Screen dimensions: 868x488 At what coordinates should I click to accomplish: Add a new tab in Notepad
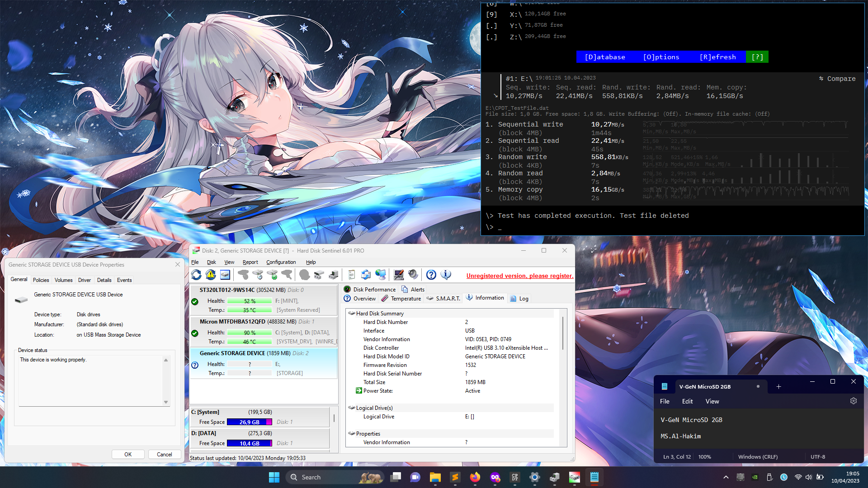pos(778,387)
